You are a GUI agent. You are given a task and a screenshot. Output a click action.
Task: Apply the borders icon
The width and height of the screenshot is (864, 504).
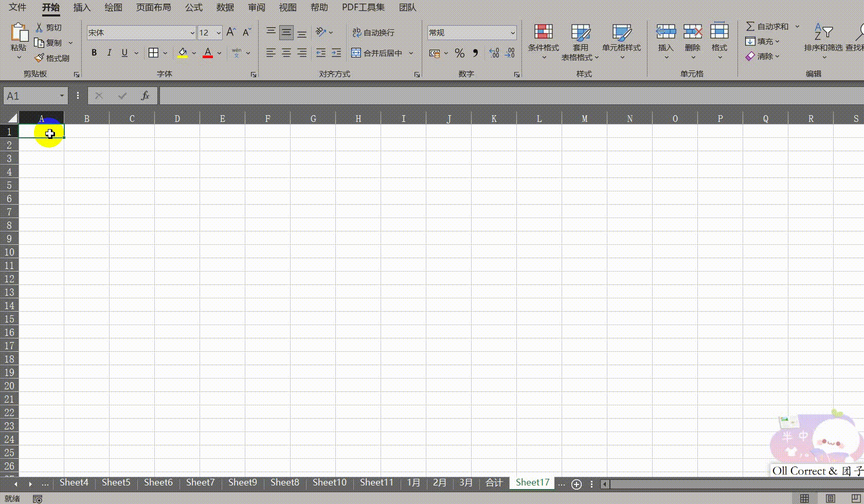click(x=153, y=53)
